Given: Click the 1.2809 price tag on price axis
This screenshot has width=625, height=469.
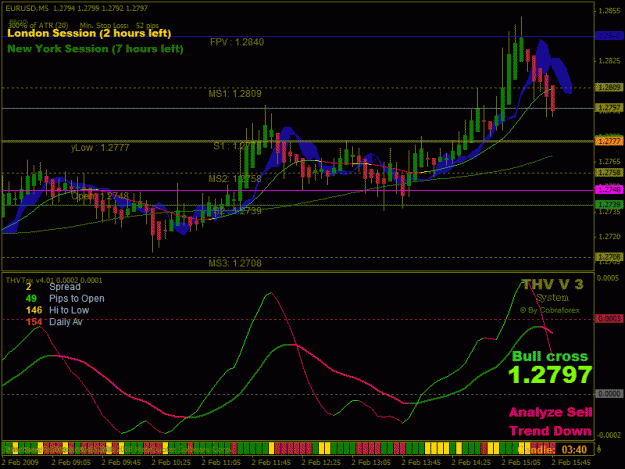Looking at the screenshot, I should coord(609,87).
